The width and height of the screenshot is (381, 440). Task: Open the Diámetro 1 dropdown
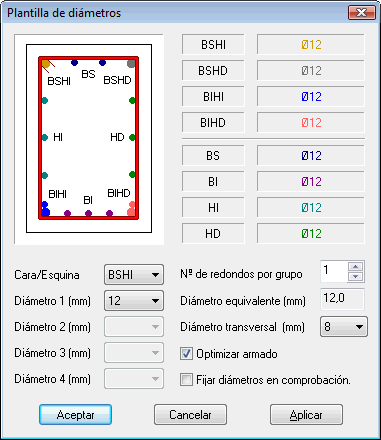coord(134,301)
